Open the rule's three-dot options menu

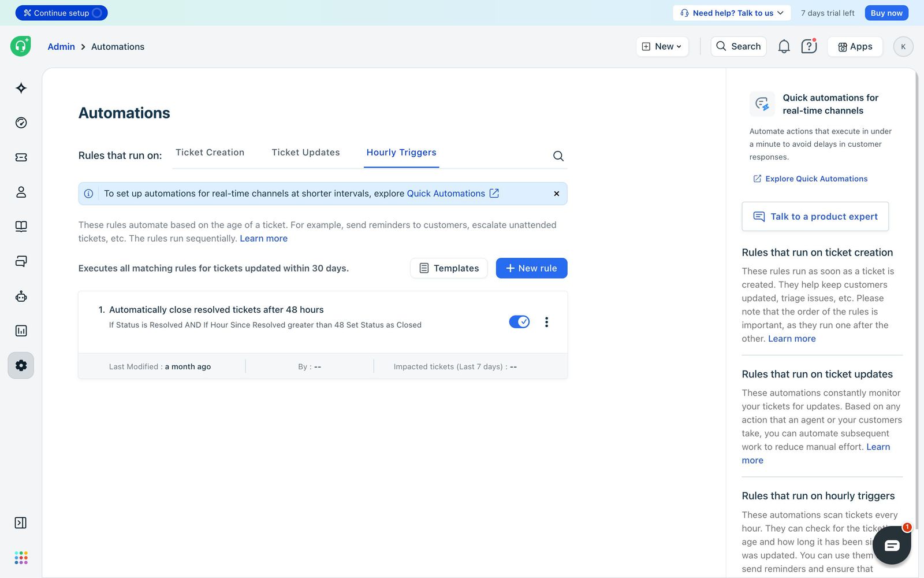pyautogui.click(x=546, y=322)
